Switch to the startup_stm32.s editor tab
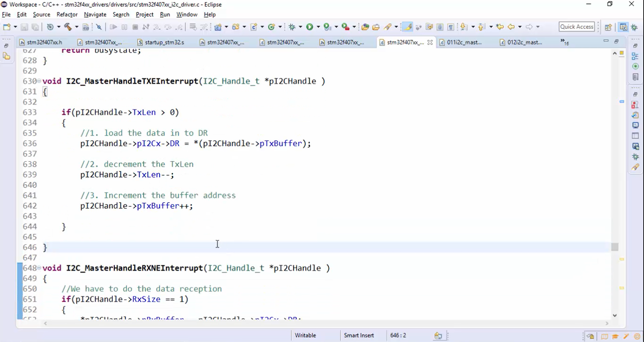The height and width of the screenshot is (342, 644). pos(161,42)
